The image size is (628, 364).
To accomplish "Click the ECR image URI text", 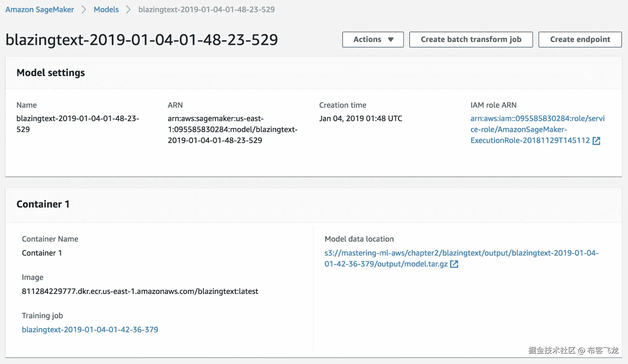I will (140, 291).
